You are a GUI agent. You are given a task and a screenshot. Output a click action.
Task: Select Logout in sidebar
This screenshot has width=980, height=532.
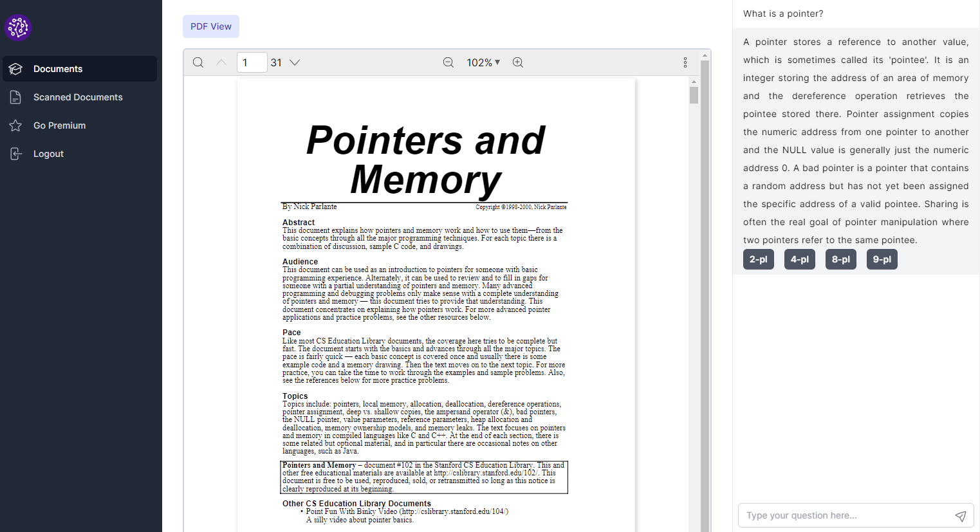(x=80, y=154)
